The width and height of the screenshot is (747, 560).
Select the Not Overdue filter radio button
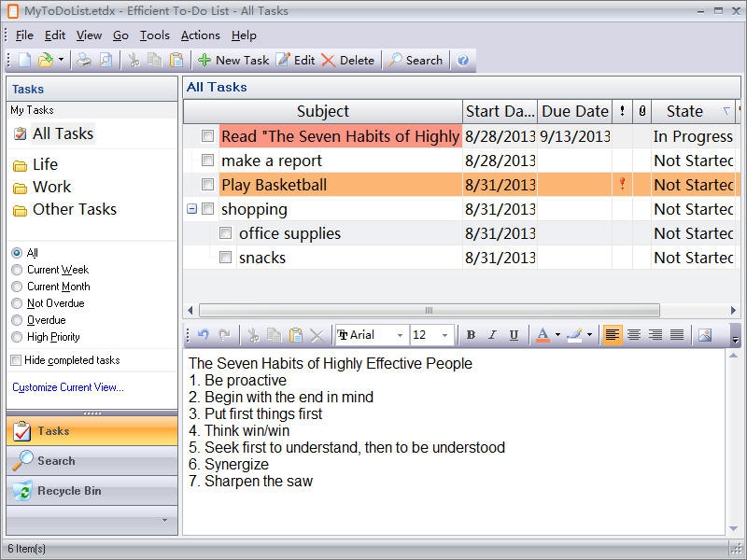point(17,303)
